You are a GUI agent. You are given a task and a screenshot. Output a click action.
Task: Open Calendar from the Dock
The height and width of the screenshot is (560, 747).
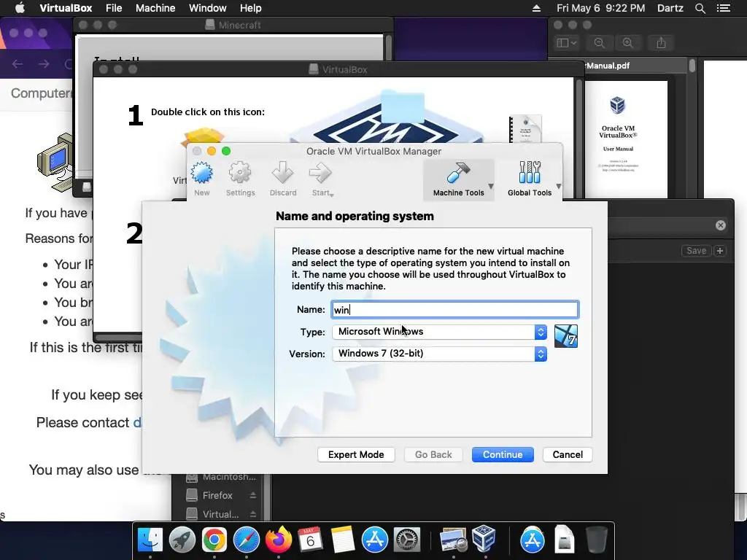(310, 540)
